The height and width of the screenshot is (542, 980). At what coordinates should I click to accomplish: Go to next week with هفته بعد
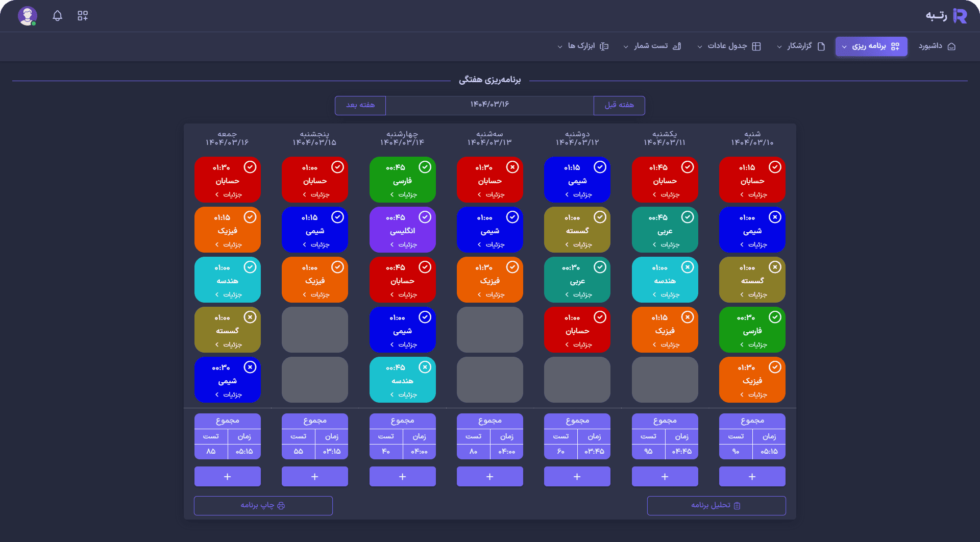point(360,105)
